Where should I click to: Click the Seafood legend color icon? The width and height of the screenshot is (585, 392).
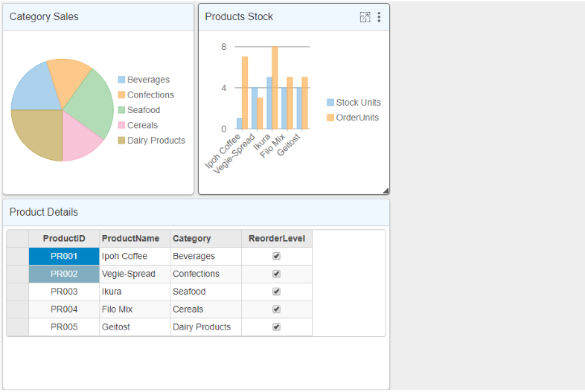(121, 110)
